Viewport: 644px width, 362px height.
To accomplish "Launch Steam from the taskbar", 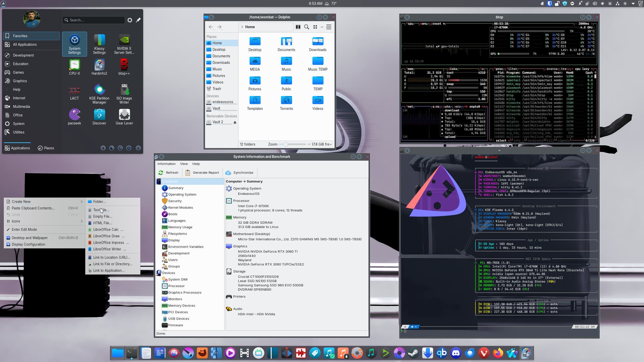I will pos(413,353).
